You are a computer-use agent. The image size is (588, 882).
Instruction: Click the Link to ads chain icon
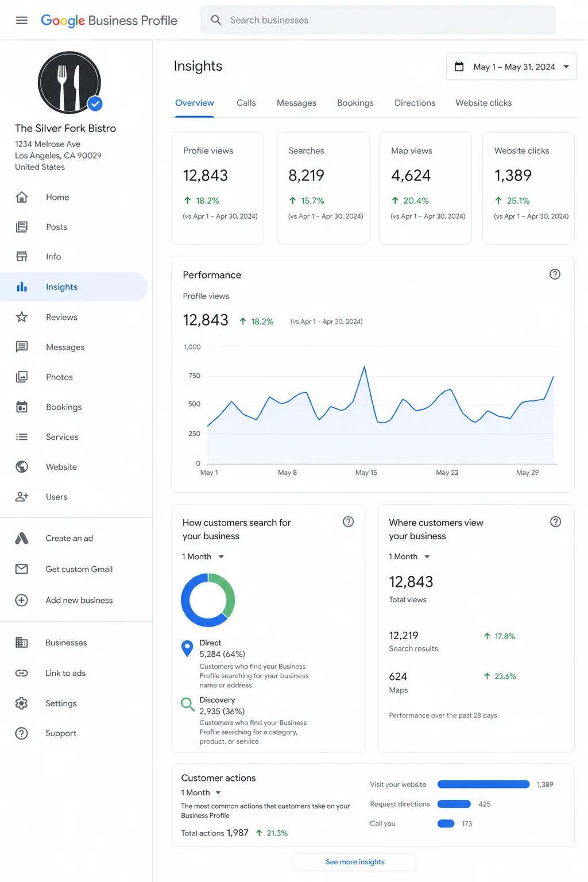point(22,673)
